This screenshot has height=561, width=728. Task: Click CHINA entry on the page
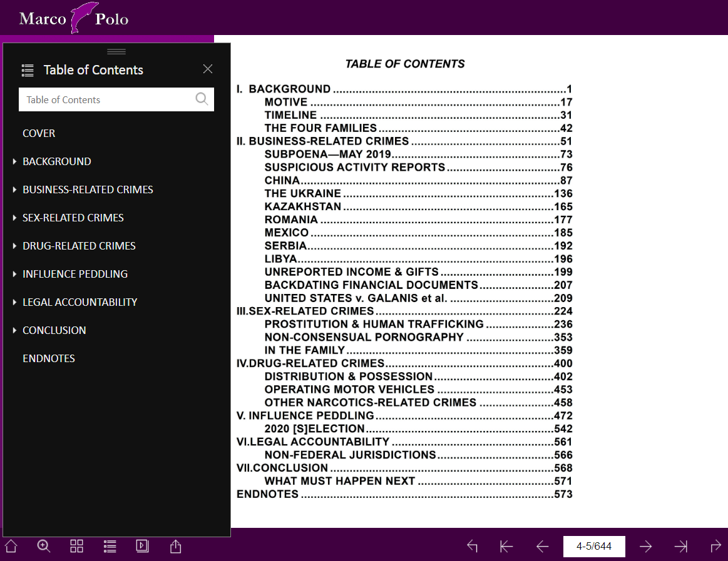(x=418, y=180)
